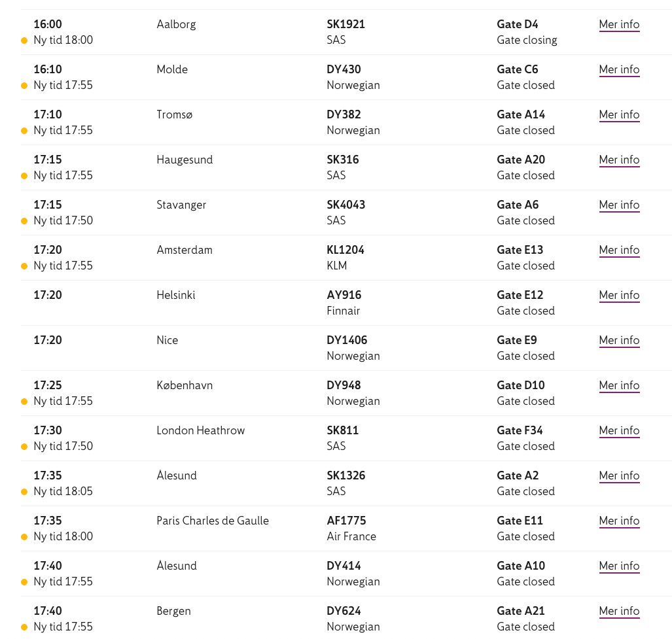The height and width of the screenshot is (639, 672).
Task: Click Mer info for Haugesund flight SK316
Action: coord(618,160)
